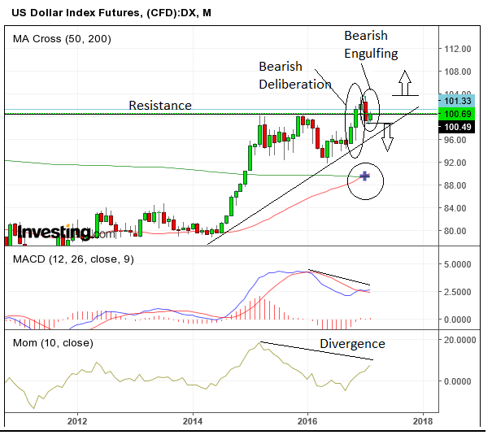Select the Resistance text annotation

point(160,106)
